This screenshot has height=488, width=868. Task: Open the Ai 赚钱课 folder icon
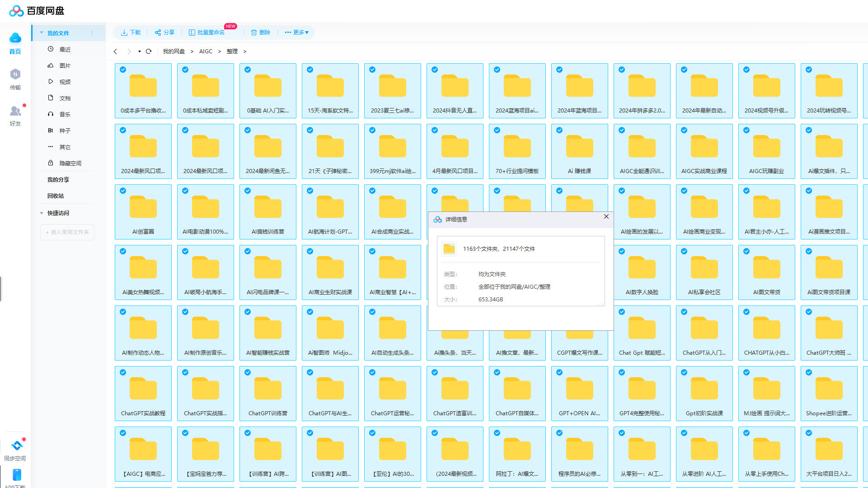click(580, 147)
